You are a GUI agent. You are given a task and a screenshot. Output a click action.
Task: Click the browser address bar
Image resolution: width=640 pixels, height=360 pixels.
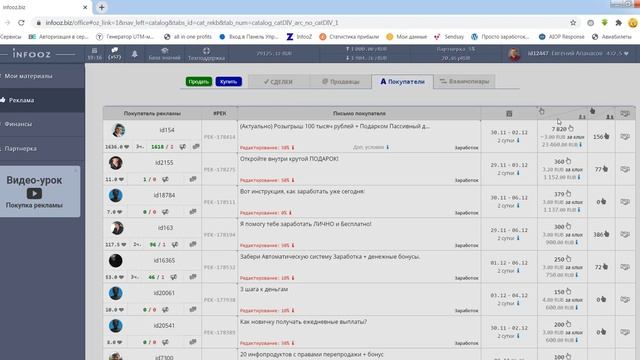(302, 23)
